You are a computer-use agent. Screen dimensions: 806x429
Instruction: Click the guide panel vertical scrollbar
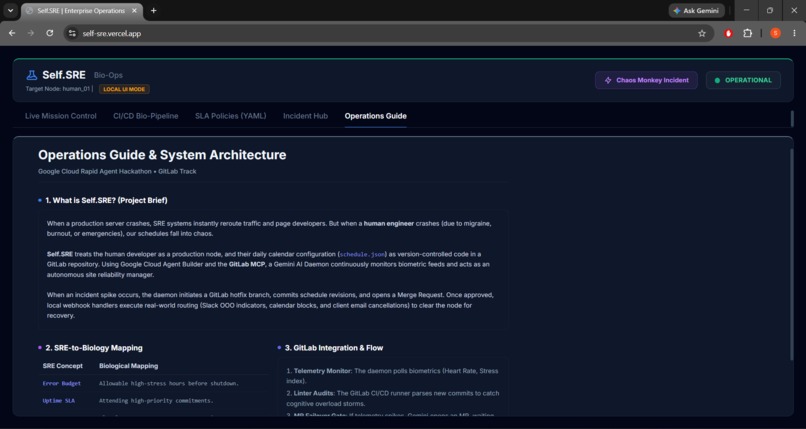791,254
